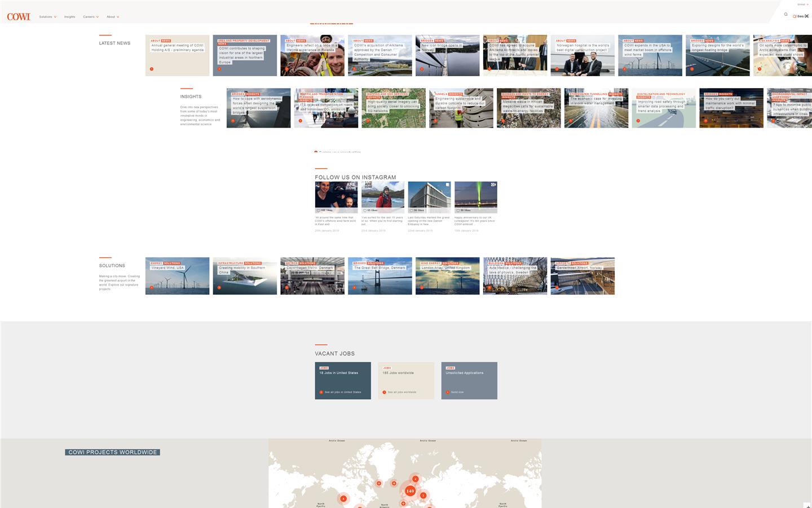This screenshot has width=812, height=508.
Task: Dismiss the search bar with the X icon
Action: (807, 16)
